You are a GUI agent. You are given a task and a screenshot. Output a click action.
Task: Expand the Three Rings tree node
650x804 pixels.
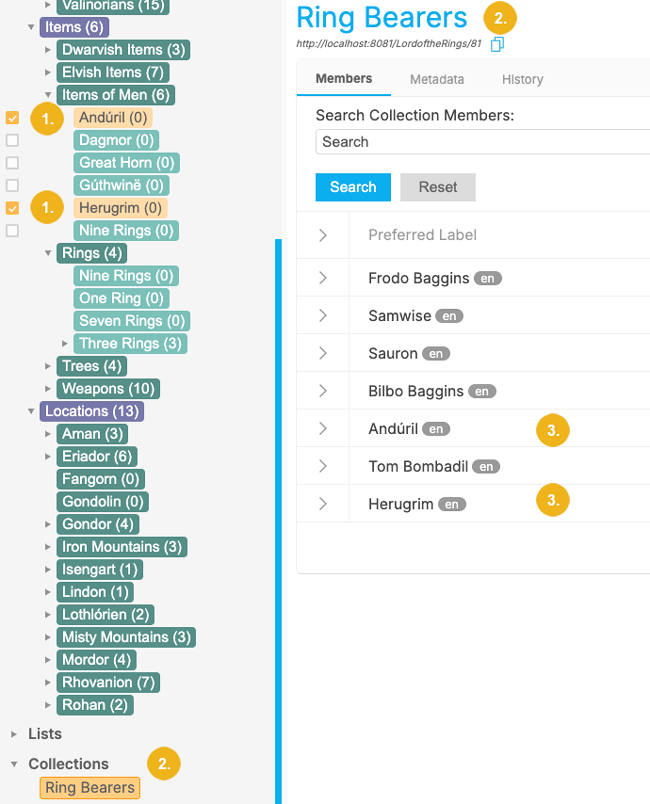point(66,344)
